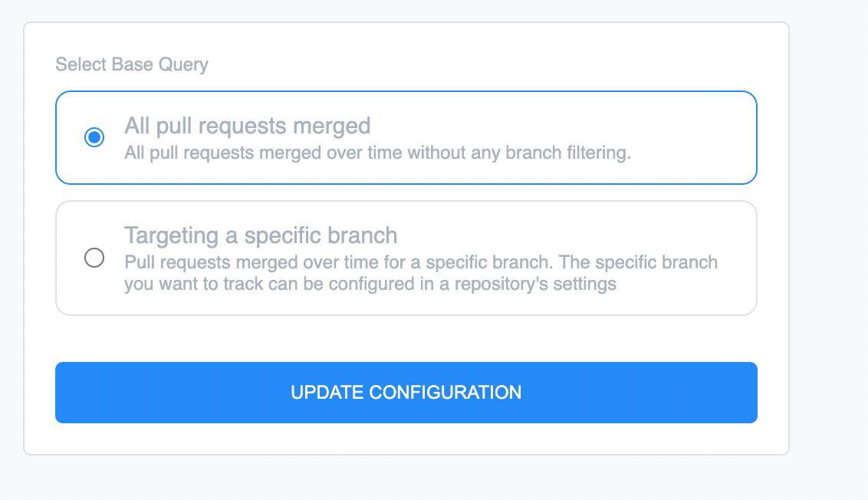Select the Targeting a specific branch radio button
This screenshot has width=868, height=500.
click(94, 258)
